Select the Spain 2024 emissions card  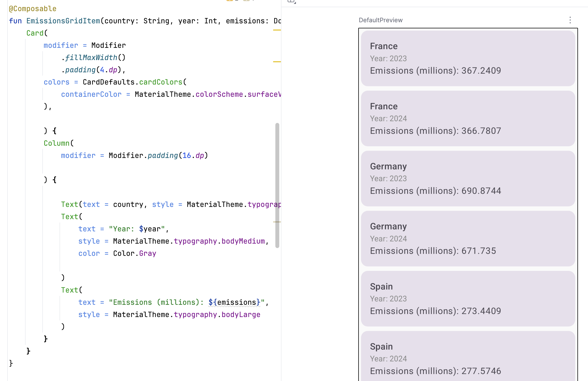(468, 356)
